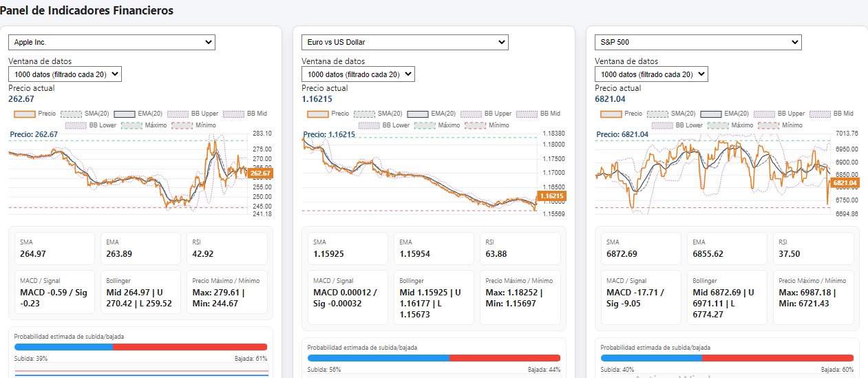Click the Apple rise/fall probability bar
Screen dimensions: 868x378
140,347
